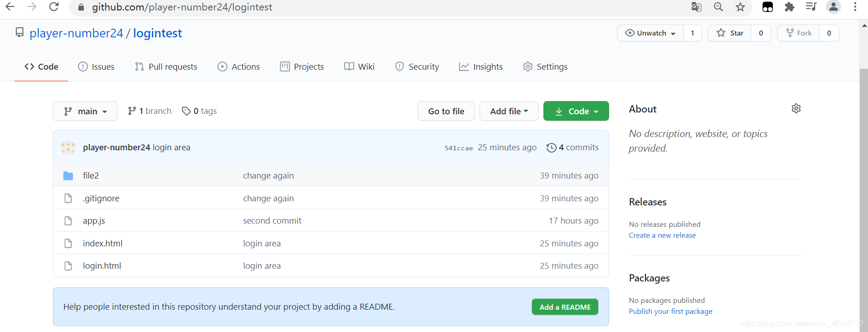868x332 pixels.
Task: Open the app.js file
Action: pyautogui.click(x=94, y=221)
